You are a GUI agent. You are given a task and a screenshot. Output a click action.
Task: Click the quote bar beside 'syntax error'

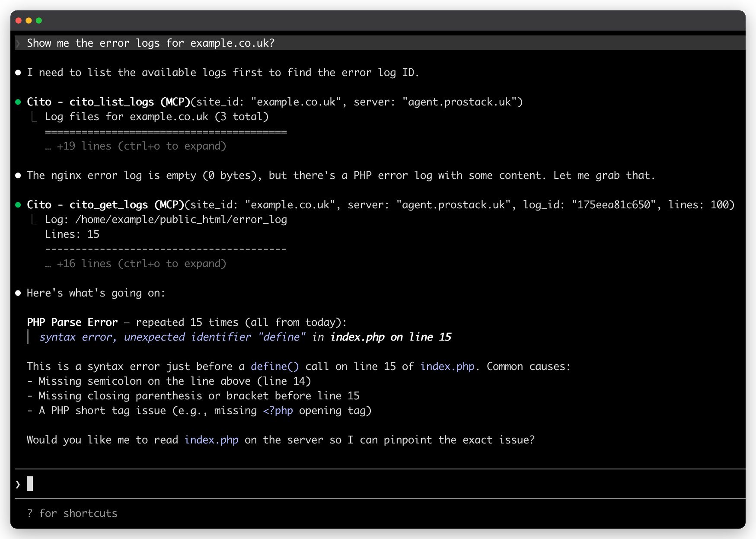coord(28,337)
